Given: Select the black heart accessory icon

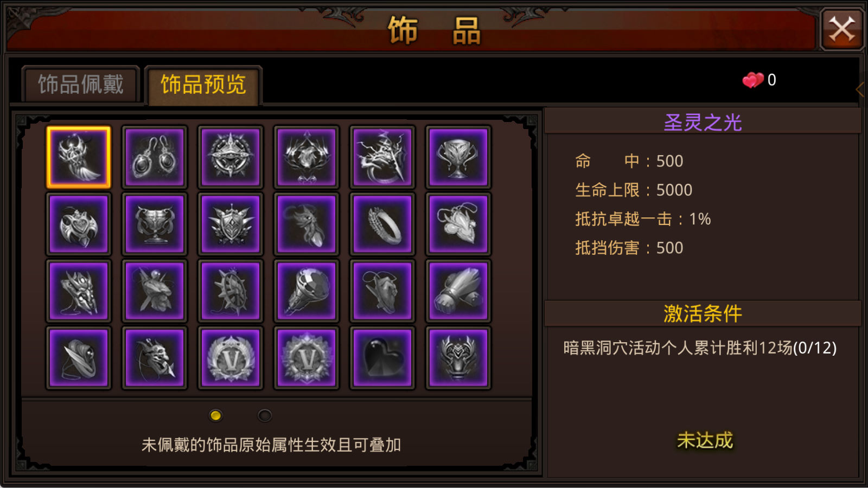Looking at the screenshot, I should [x=382, y=358].
